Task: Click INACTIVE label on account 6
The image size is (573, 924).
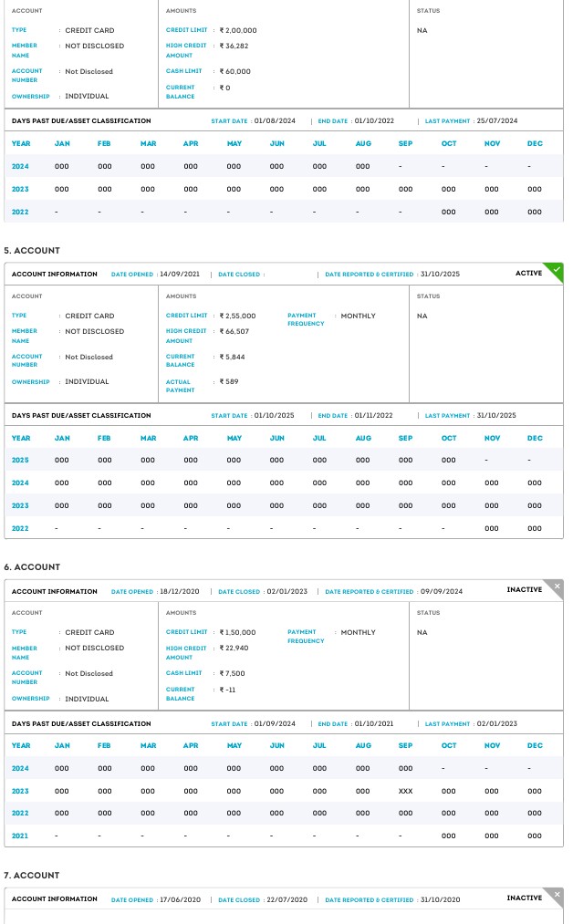Action: tap(524, 590)
